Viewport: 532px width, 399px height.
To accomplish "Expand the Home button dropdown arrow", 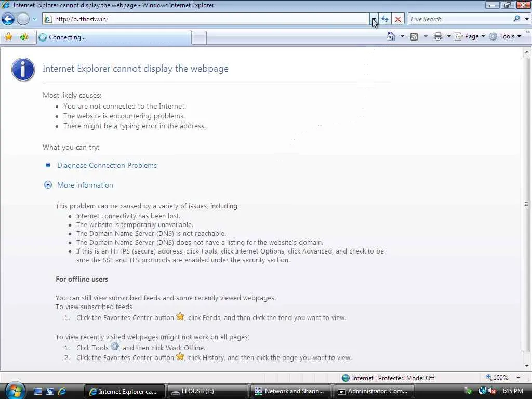I will coord(403,36).
